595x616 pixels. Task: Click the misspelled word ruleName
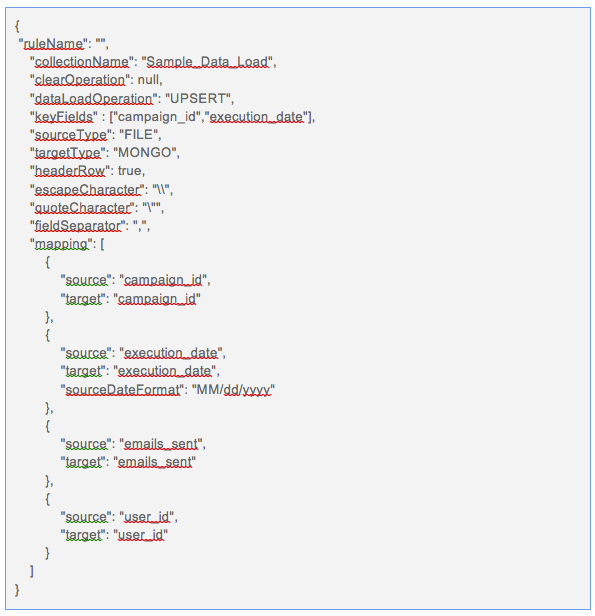click(x=53, y=43)
